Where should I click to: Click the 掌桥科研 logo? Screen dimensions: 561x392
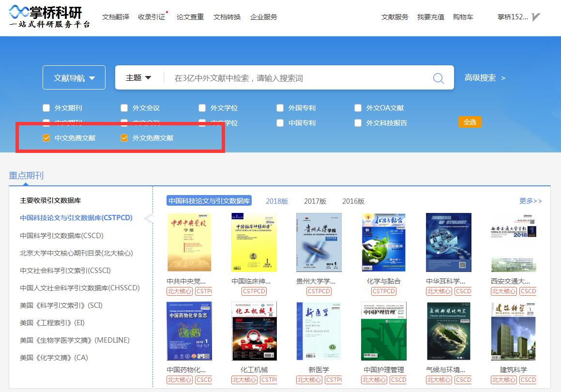(x=49, y=16)
